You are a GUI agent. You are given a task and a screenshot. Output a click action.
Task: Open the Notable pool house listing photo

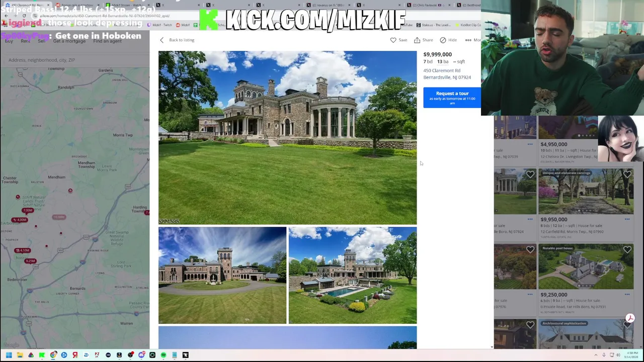click(x=586, y=266)
